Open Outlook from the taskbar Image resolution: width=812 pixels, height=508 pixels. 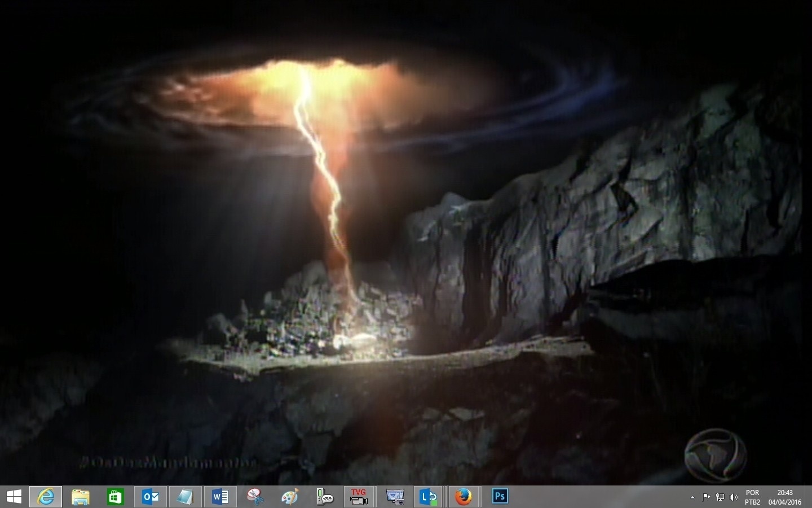(x=151, y=497)
